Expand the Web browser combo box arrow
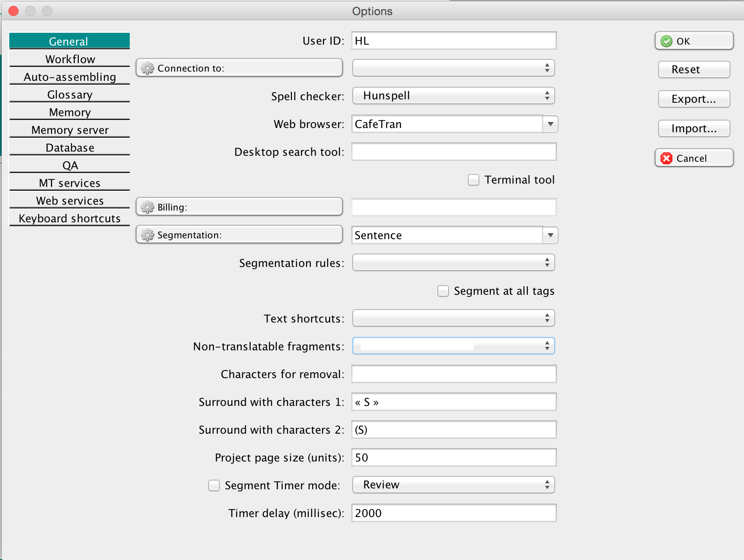The width and height of the screenshot is (744, 560). pyautogui.click(x=550, y=124)
